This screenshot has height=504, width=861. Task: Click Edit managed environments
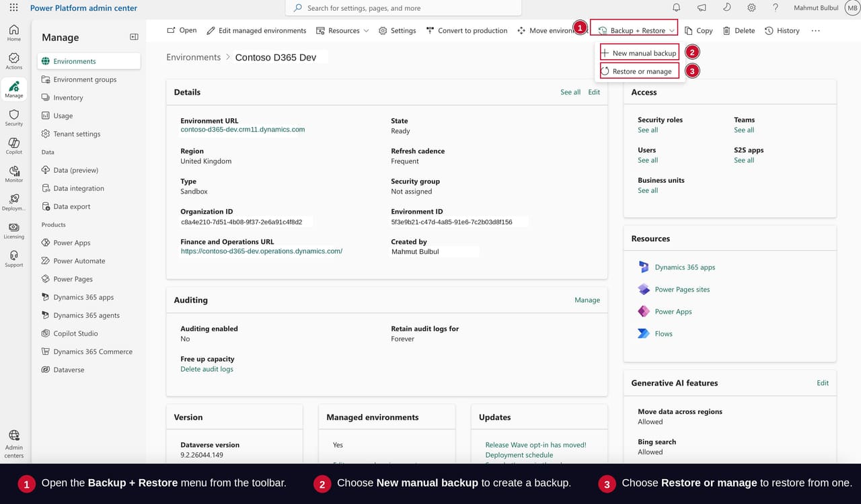pos(256,30)
